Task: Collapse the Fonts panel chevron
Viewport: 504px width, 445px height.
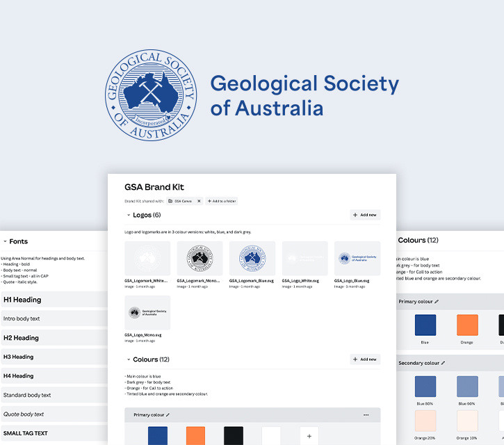Action: (x=5, y=241)
